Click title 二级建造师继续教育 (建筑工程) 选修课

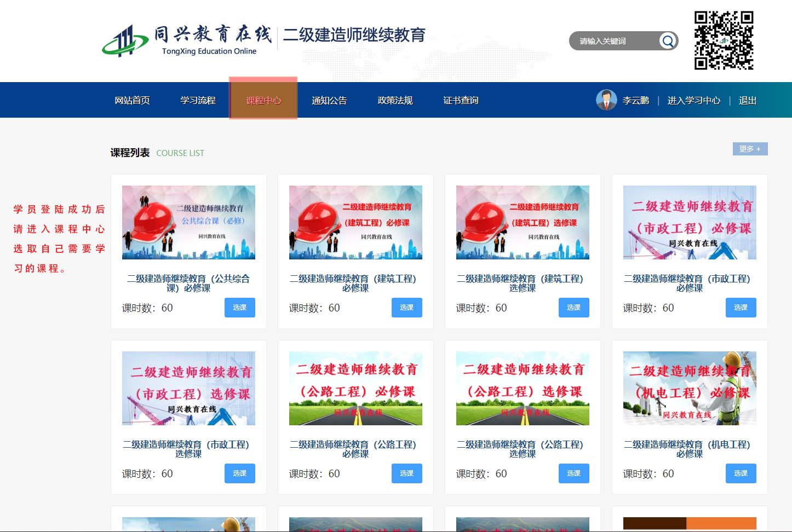tap(523, 283)
